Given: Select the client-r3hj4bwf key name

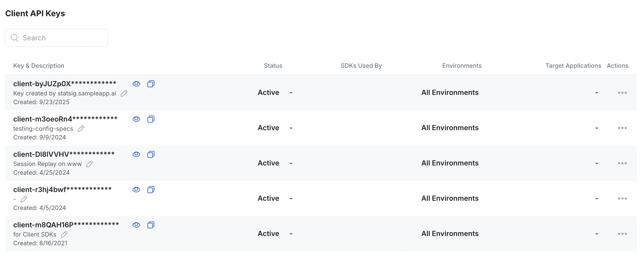Looking at the screenshot, I should coord(63,189).
